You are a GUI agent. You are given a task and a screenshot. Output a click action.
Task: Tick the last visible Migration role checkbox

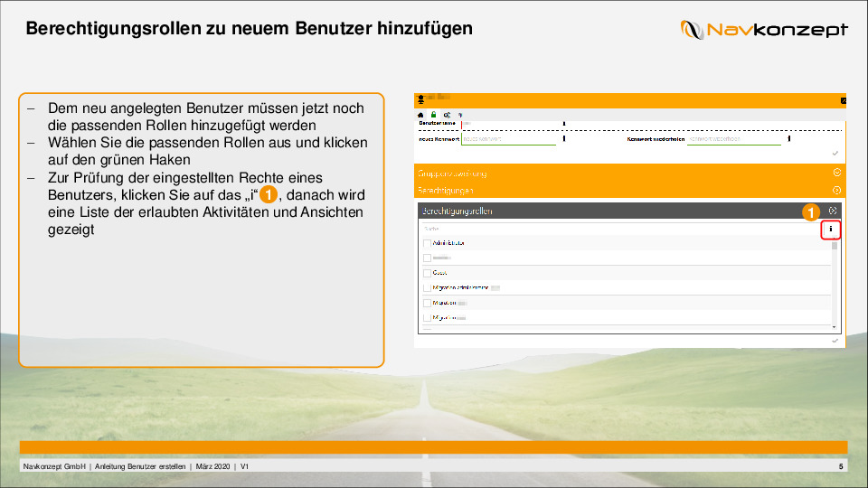427,318
